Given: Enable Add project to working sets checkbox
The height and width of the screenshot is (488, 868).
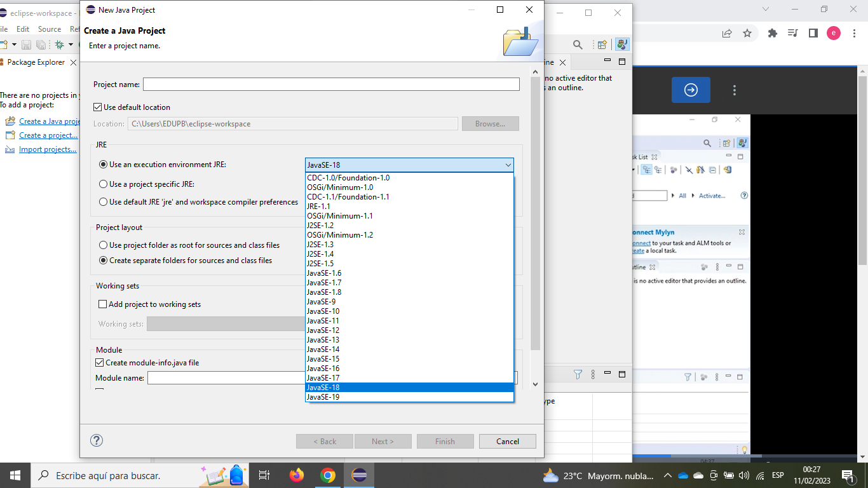Looking at the screenshot, I should click(103, 304).
